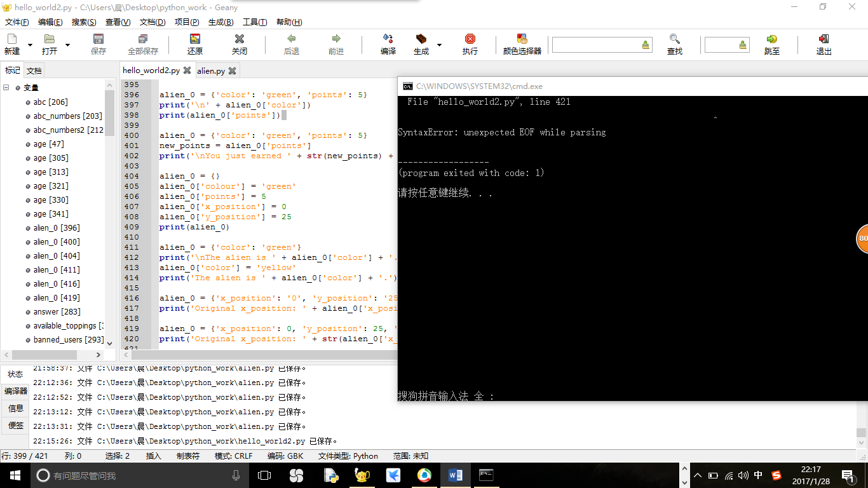Viewport: 868px width, 488px height.
Task: Revert the file with 还原 icon
Action: (195, 44)
